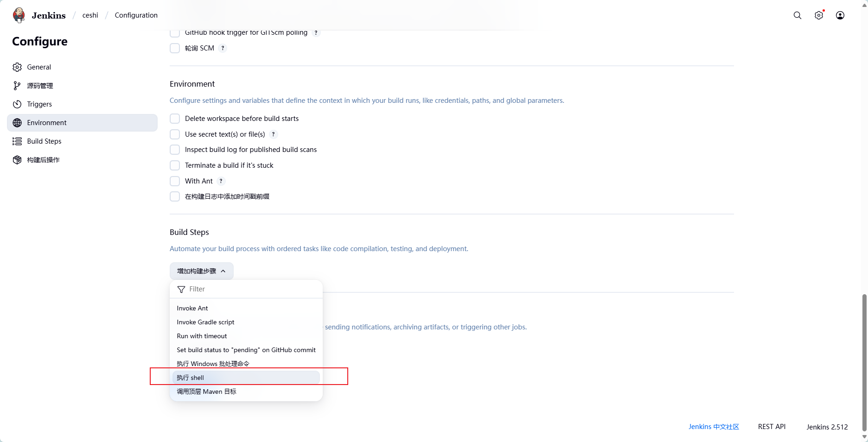This screenshot has width=868, height=442.
Task: Show help for GitHub hook trigger polling
Action: 316,32
